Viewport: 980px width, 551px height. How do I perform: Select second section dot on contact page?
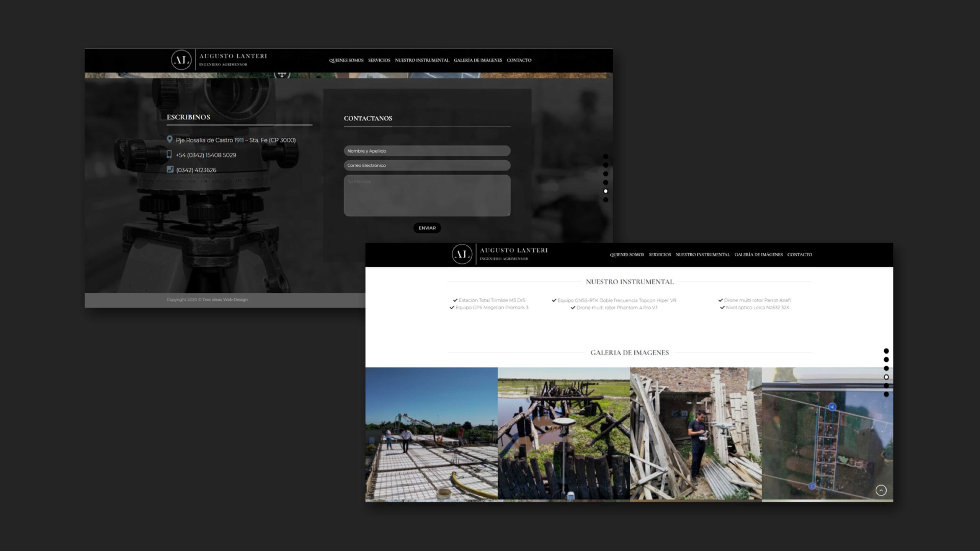coord(606,165)
